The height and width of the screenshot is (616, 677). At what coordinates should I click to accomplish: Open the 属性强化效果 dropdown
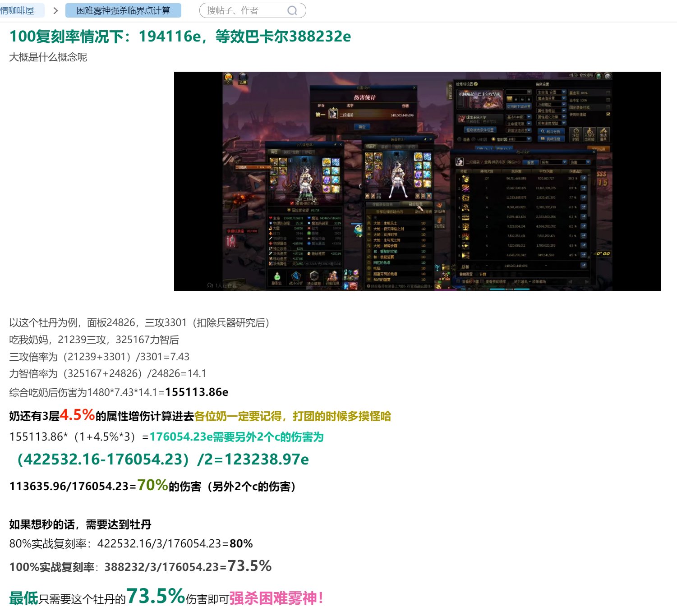click(551, 117)
